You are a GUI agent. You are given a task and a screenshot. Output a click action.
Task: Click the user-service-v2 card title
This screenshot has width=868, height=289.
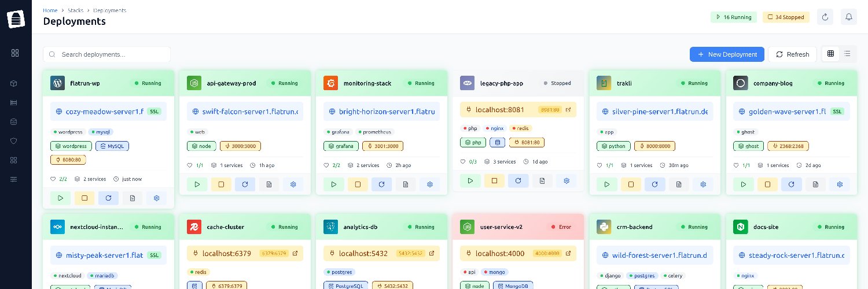(501, 227)
